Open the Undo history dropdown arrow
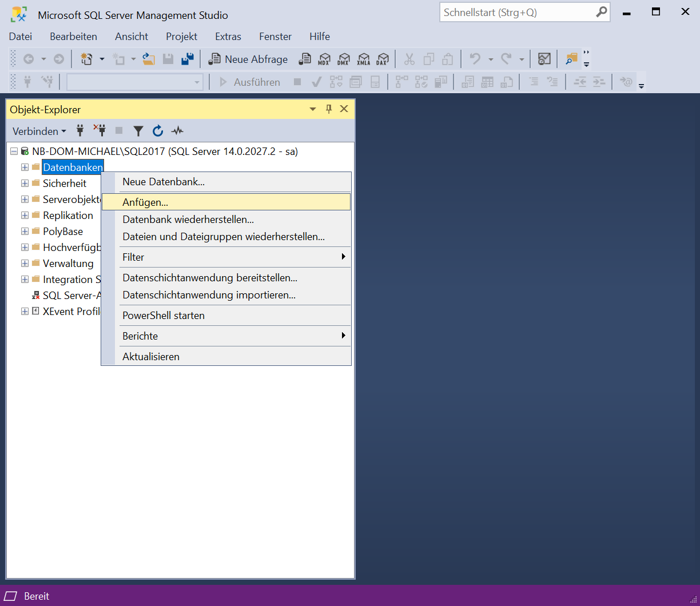The height and width of the screenshot is (606, 700). coord(490,59)
